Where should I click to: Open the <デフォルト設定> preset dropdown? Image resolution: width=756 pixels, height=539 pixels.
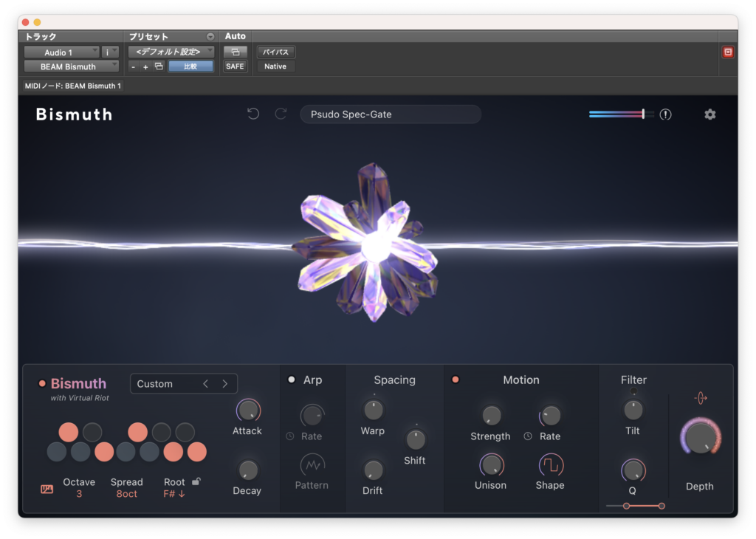click(x=171, y=52)
